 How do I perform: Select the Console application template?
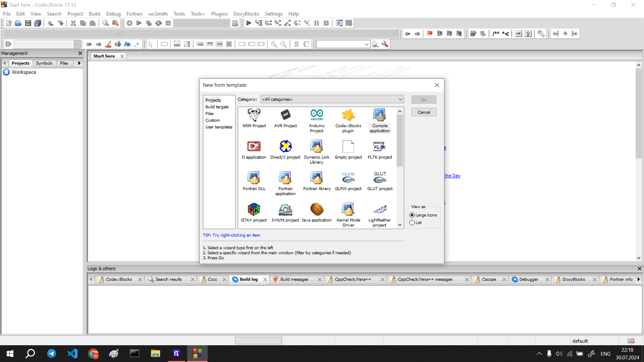tap(380, 121)
